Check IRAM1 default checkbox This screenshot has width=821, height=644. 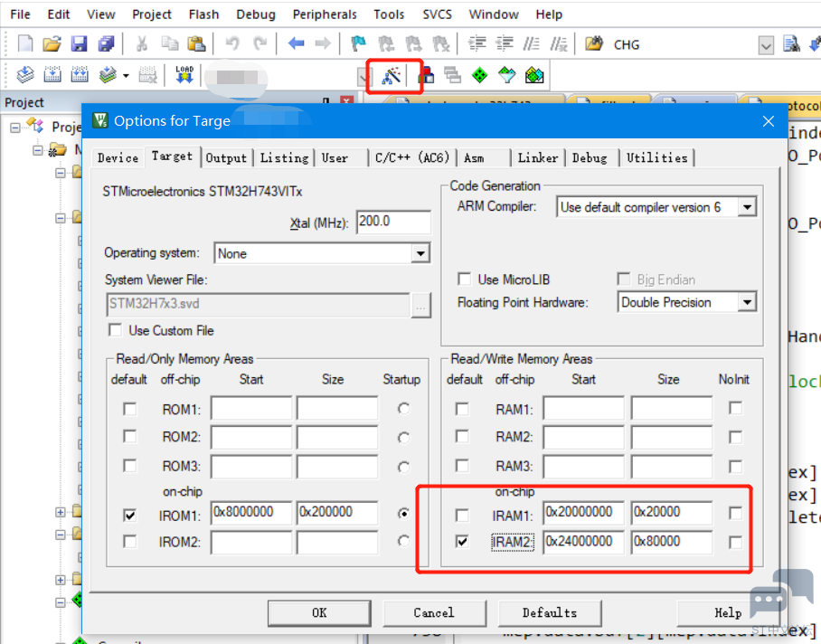pos(462,516)
